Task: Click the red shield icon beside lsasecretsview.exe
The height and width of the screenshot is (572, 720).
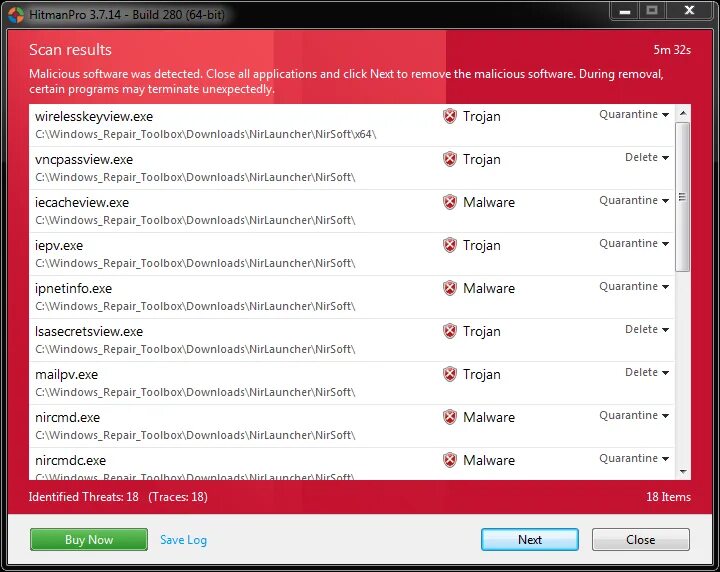Action: pos(450,331)
